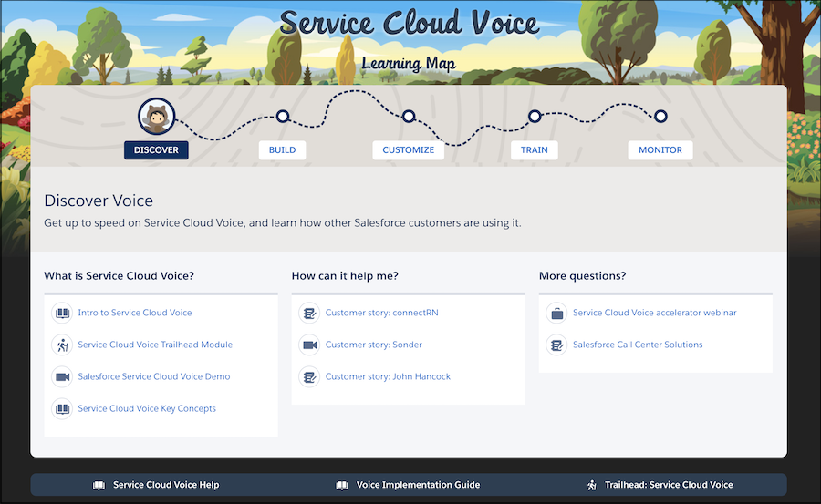
Task: Select the path circle above Build
Action: (283, 116)
